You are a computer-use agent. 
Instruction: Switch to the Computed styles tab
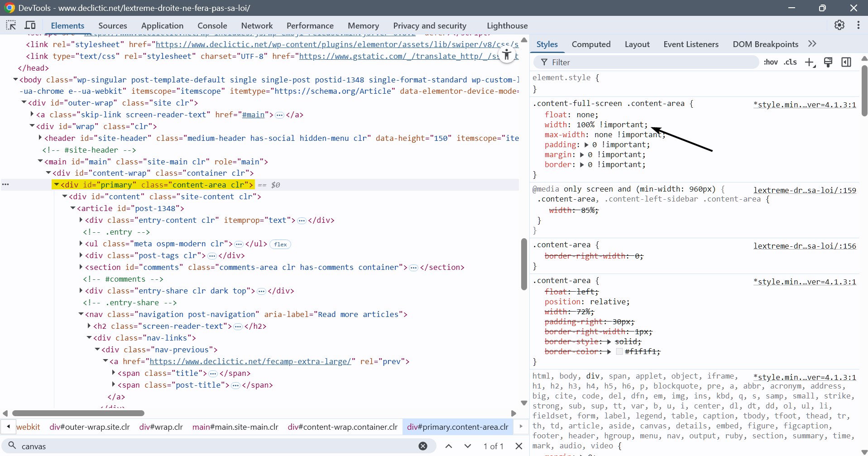pos(591,44)
